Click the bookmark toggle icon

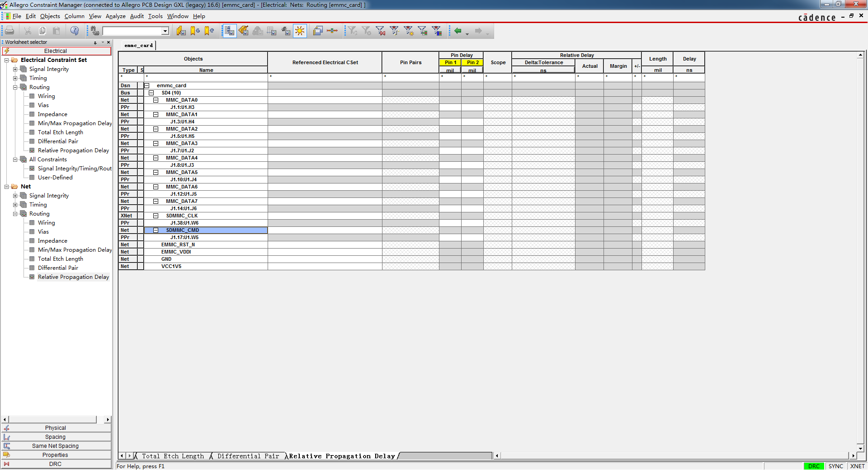181,31
